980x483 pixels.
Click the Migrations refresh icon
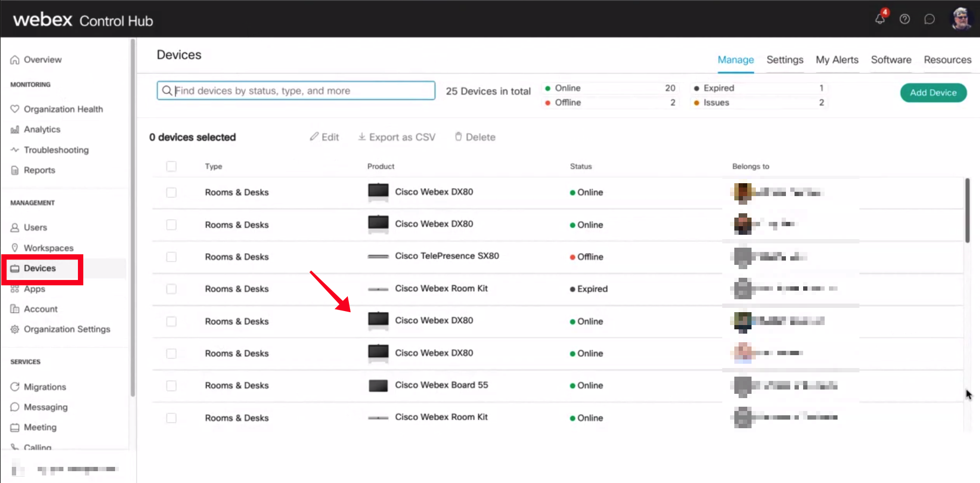[x=15, y=387]
